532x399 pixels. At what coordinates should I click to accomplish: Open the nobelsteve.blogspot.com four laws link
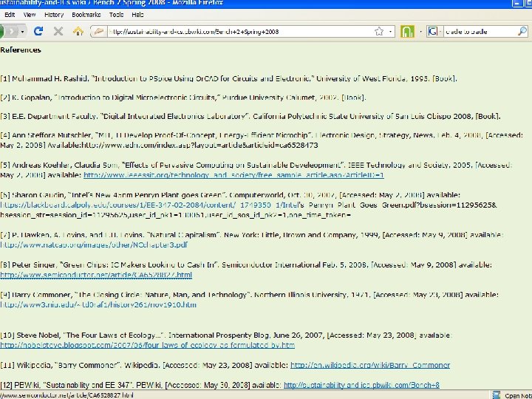[147, 345]
